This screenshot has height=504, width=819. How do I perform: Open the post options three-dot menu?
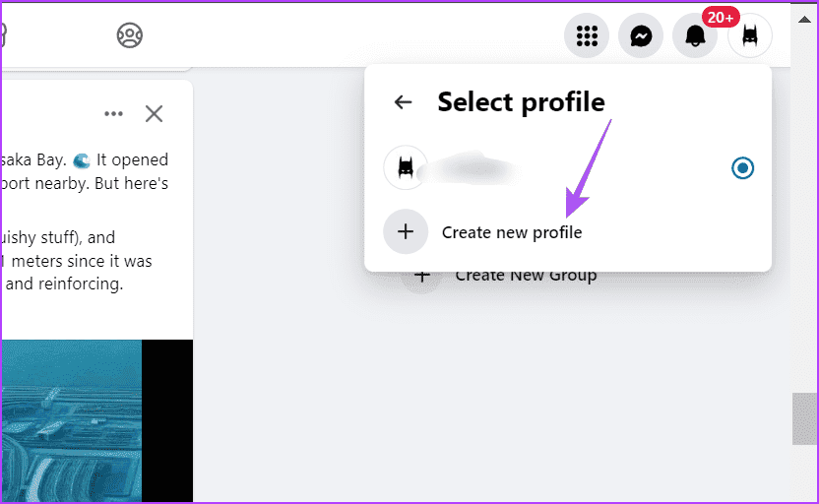113,113
